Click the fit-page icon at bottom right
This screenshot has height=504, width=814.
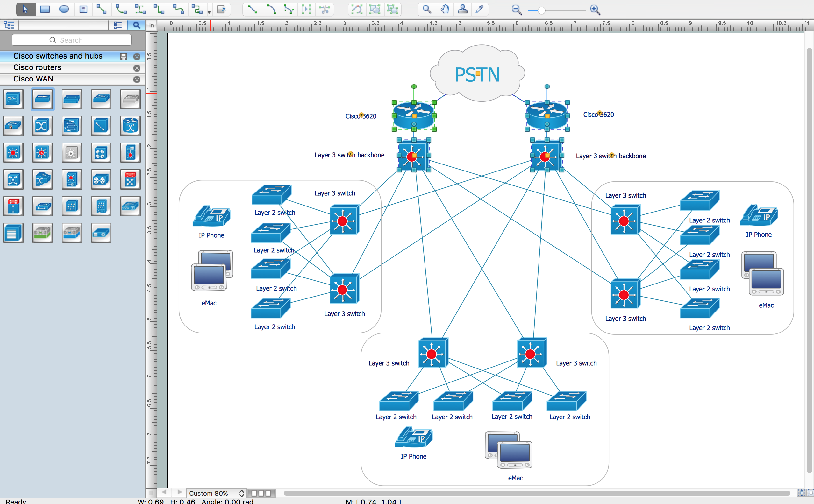click(x=801, y=493)
